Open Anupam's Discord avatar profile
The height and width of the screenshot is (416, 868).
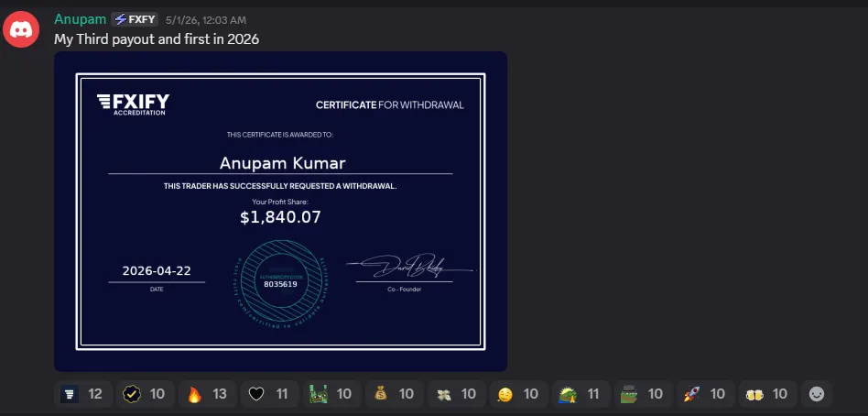tap(20, 29)
